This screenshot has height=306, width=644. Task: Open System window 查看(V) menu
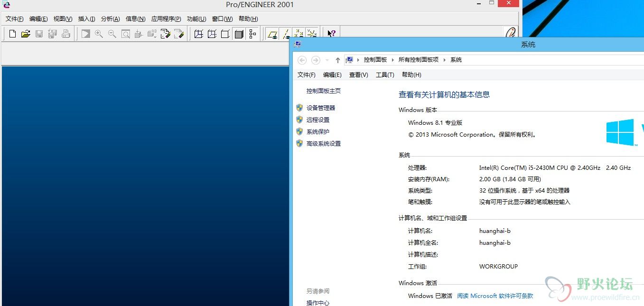pyautogui.click(x=359, y=75)
